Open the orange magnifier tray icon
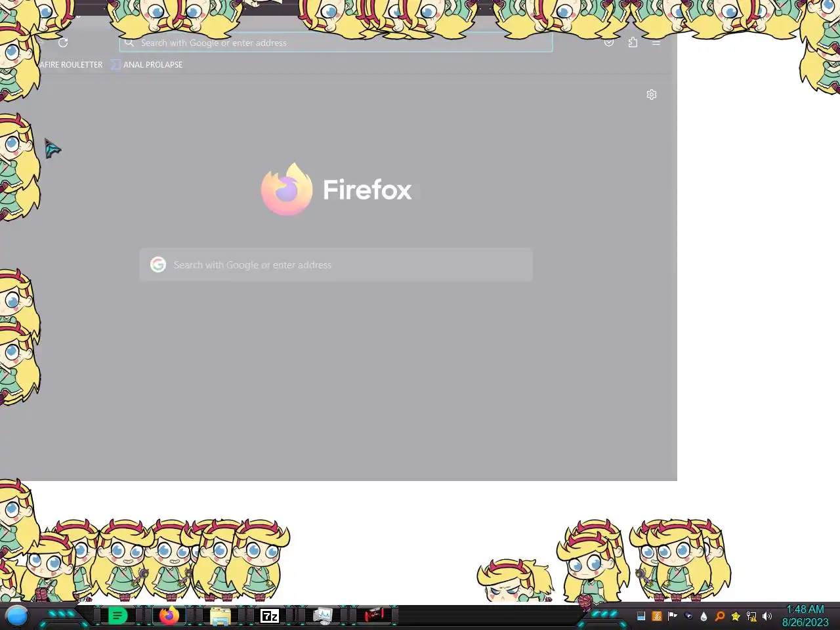This screenshot has height=630, width=840. [x=720, y=616]
